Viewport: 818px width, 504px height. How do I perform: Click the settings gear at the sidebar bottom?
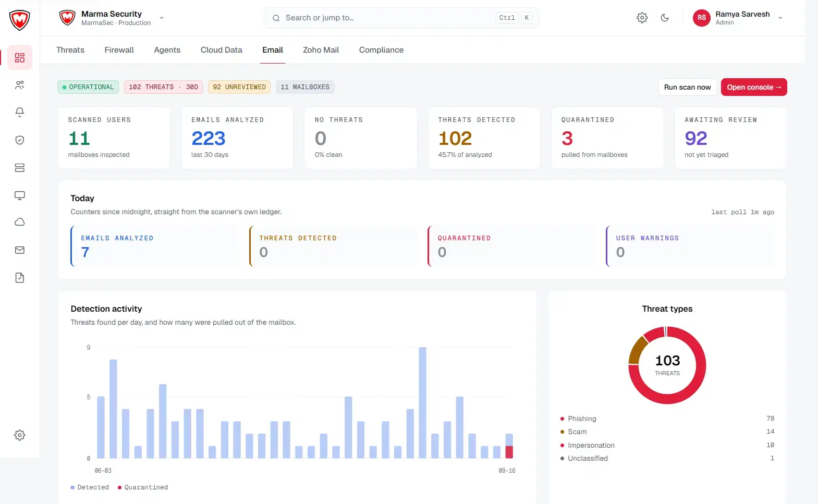tap(20, 435)
